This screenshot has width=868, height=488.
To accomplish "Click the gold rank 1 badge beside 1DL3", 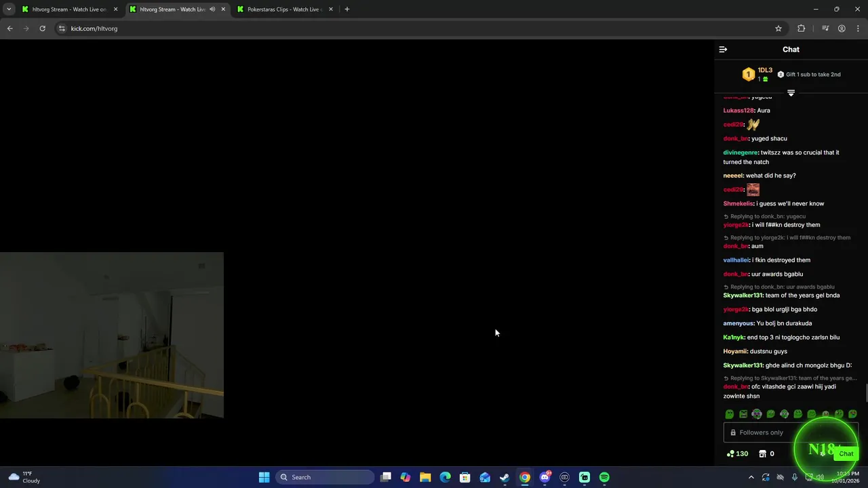I will click(x=748, y=75).
